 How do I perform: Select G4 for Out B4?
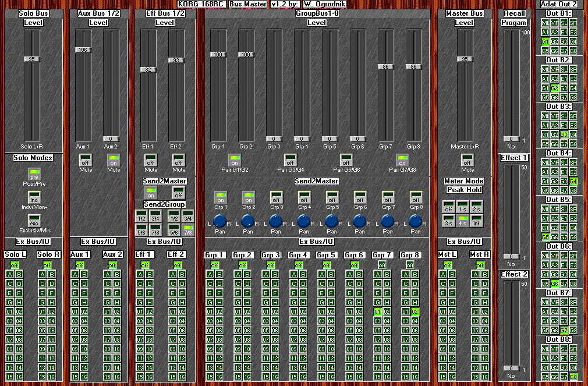pos(573,181)
